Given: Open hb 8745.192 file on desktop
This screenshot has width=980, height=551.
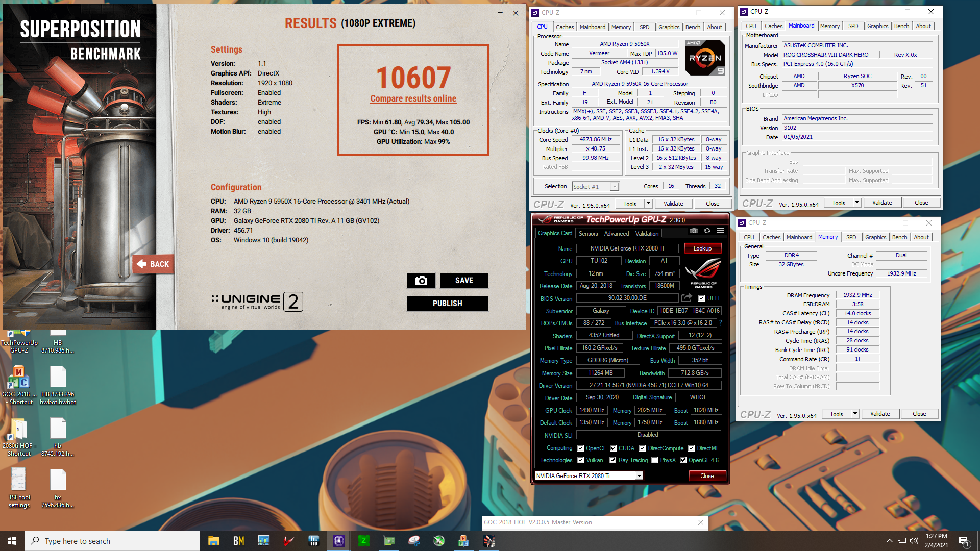Looking at the screenshot, I should click(58, 438).
